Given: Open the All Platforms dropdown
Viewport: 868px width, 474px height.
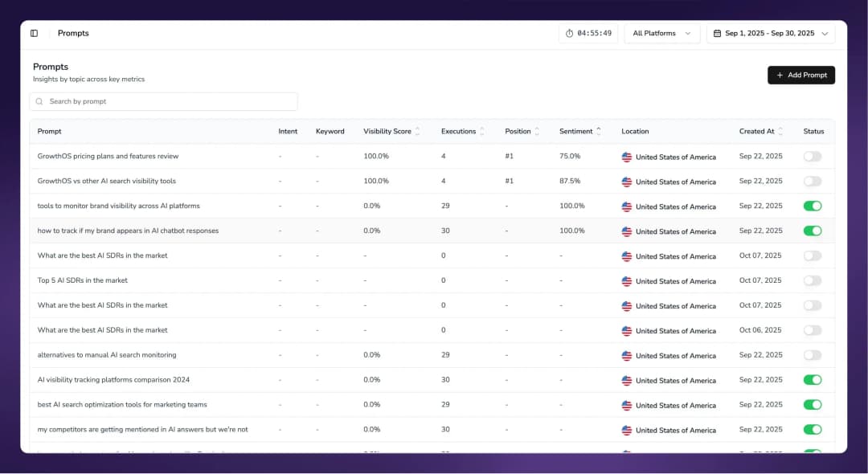Looking at the screenshot, I should [661, 34].
